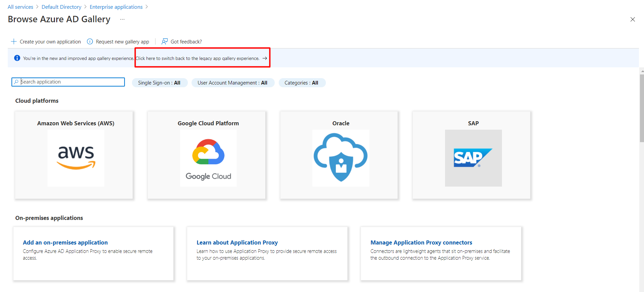Click the Cloud platforms section heading
Viewport: 644px width, 292px height.
pyautogui.click(x=37, y=101)
